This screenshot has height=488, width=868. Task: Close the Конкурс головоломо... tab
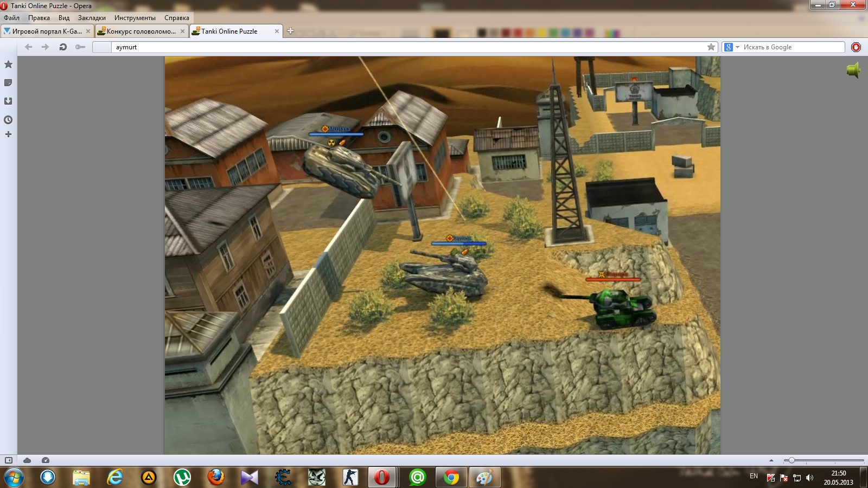182,31
